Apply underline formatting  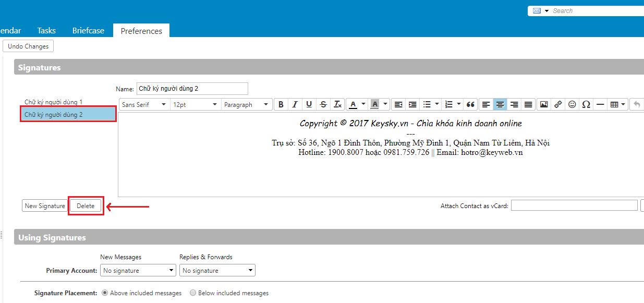point(309,104)
